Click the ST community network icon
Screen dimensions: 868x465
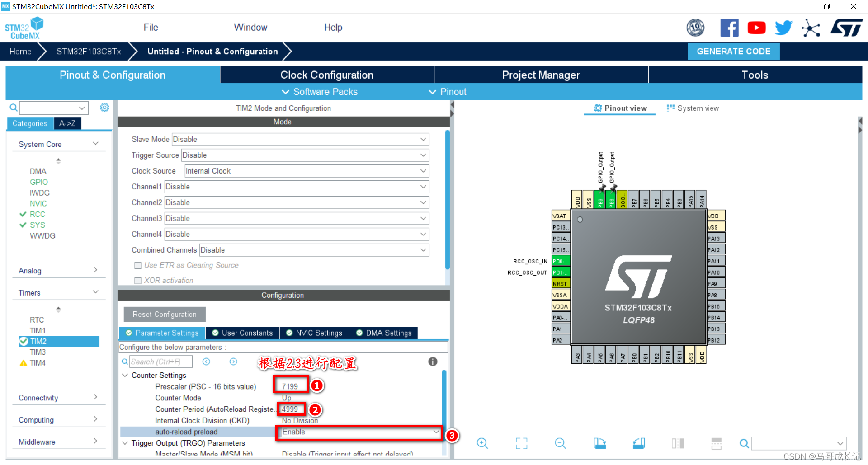click(811, 28)
